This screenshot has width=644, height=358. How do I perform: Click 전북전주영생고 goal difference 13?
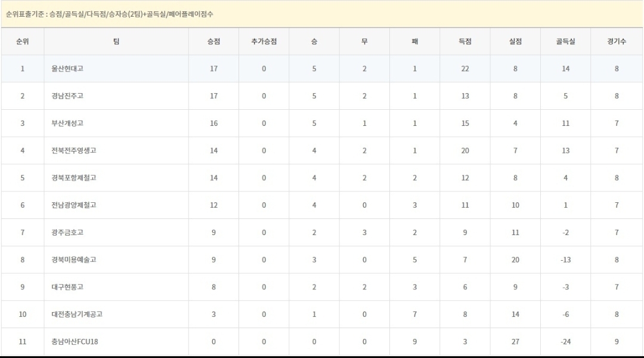click(x=565, y=150)
